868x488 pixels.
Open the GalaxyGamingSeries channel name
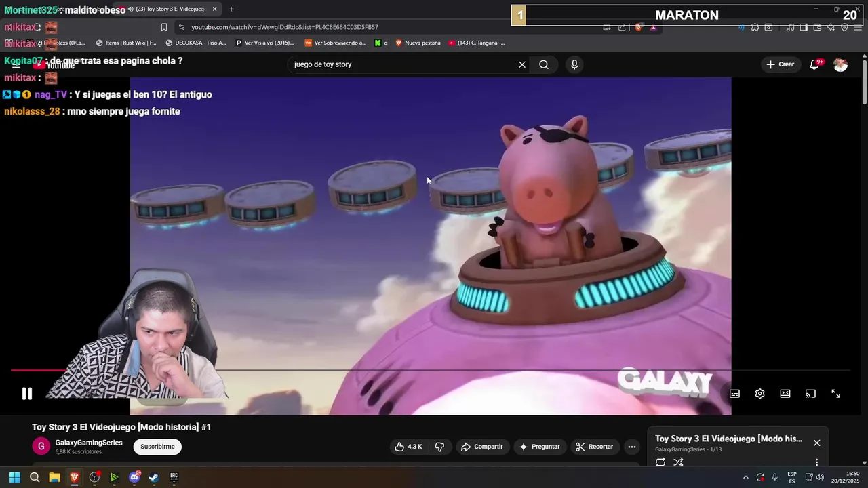89,443
